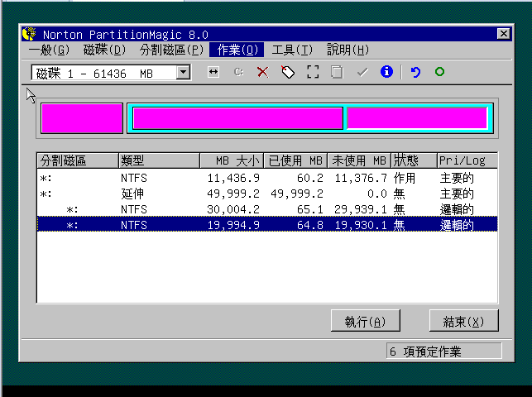Click the 類型 column header
The height and width of the screenshot is (397, 532).
159,160
